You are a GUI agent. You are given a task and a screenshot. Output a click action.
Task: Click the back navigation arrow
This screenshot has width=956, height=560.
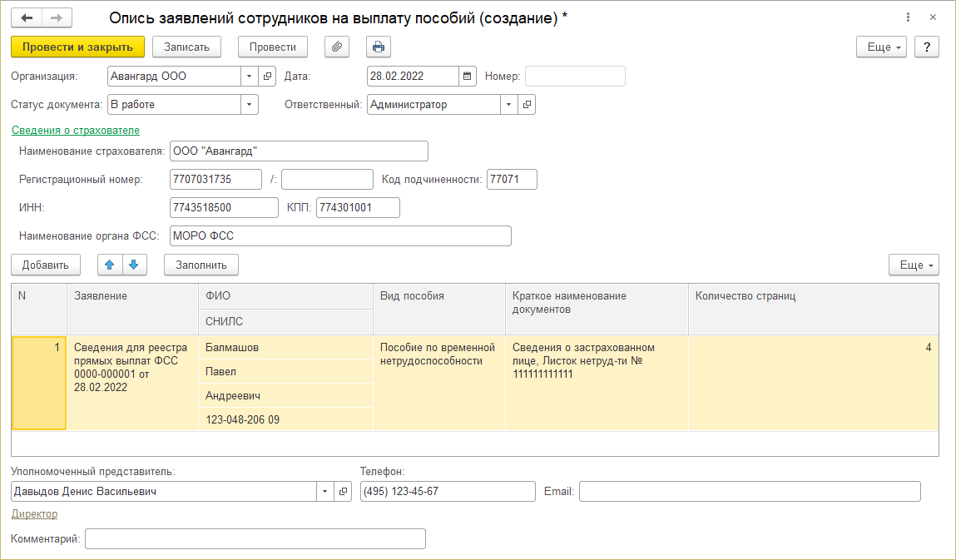[x=27, y=17]
